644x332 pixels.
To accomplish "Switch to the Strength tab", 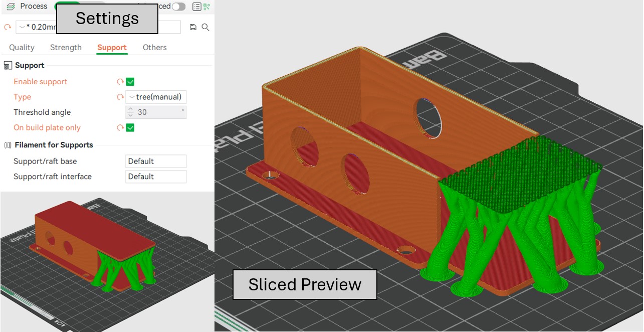I will click(x=66, y=47).
